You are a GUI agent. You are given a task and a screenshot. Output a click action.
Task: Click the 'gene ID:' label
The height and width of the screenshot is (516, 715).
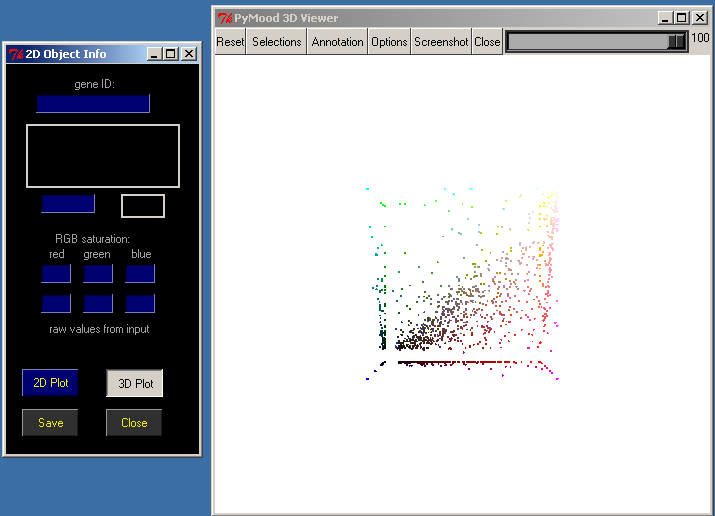tap(94, 84)
